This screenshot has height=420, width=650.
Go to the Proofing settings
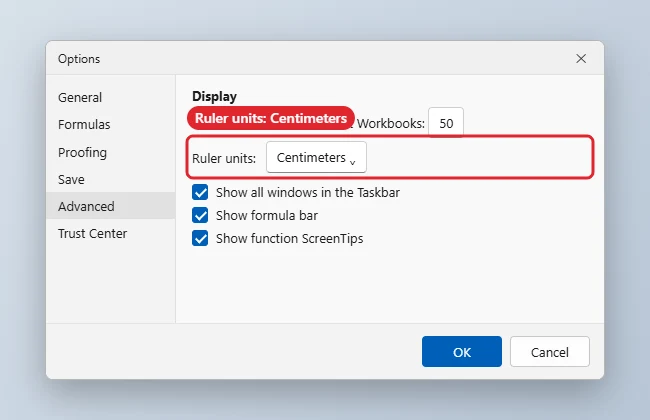[x=110, y=152]
